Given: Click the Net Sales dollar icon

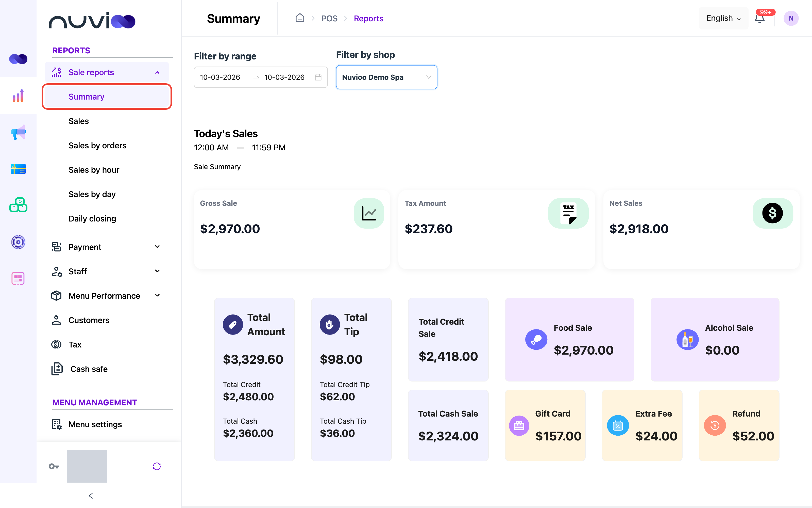Looking at the screenshot, I should click(x=772, y=213).
